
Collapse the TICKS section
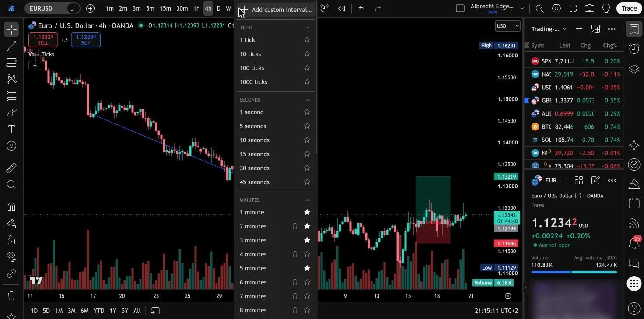click(307, 28)
